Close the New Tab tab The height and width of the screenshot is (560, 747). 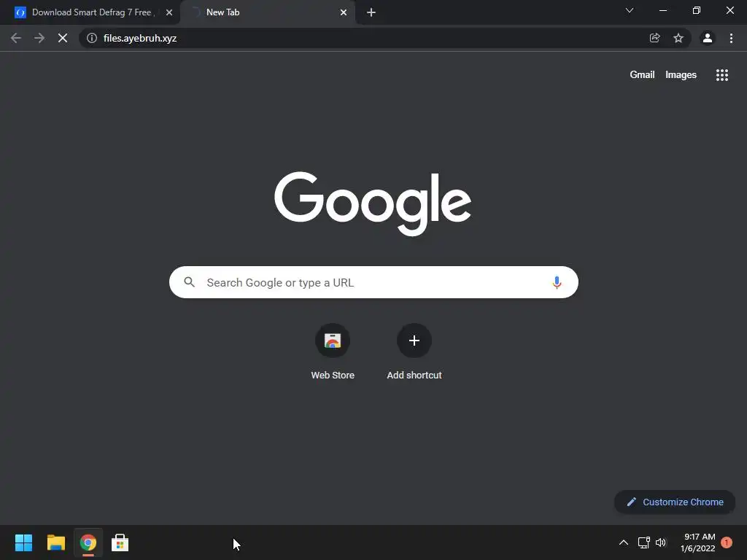click(344, 12)
